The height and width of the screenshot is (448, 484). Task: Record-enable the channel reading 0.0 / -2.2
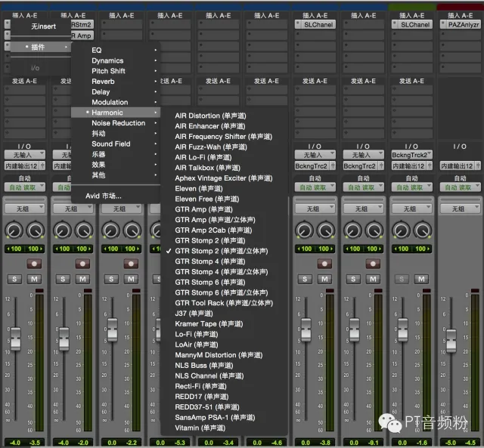131,264
